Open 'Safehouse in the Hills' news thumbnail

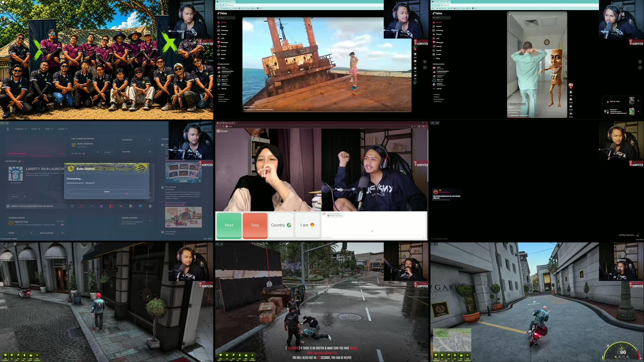point(183,217)
